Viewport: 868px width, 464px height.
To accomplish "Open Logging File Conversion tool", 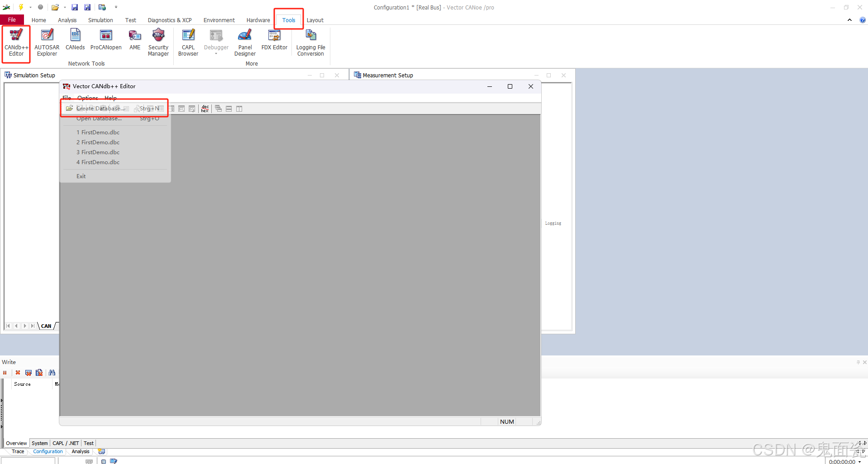I will [310, 43].
